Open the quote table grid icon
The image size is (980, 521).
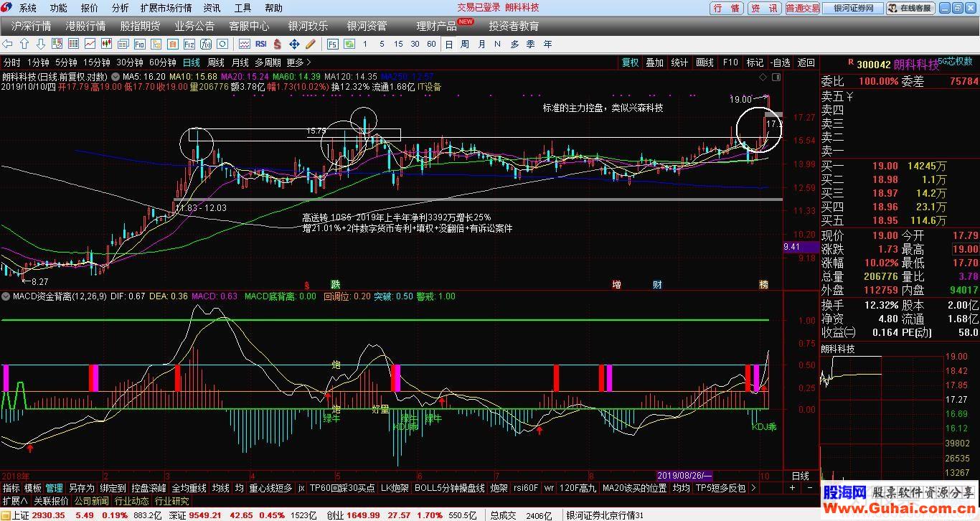pos(73,44)
